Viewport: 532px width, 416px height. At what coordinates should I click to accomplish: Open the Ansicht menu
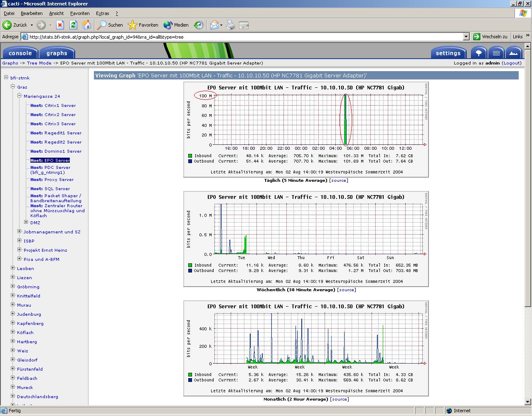coord(57,13)
